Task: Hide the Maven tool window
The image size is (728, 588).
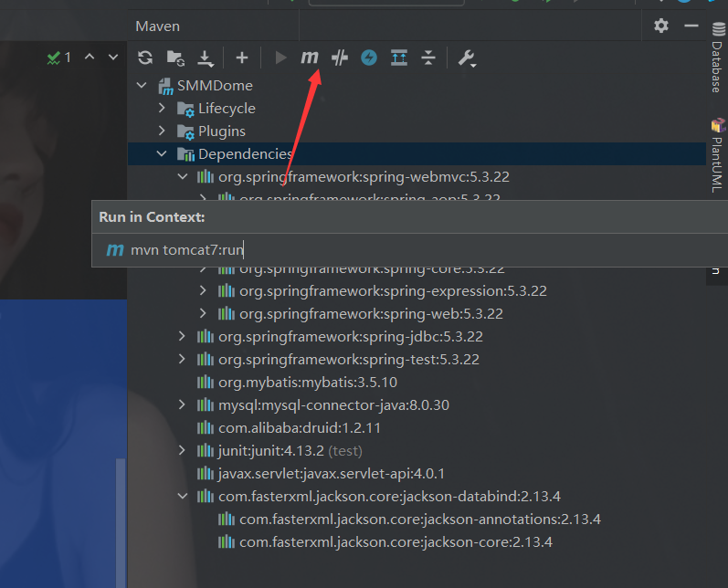Action: tap(691, 26)
